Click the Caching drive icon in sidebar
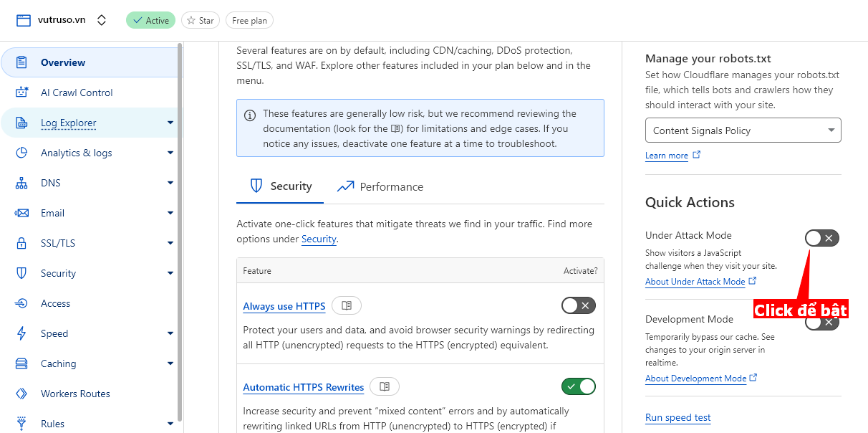 [x=21, y=363]
